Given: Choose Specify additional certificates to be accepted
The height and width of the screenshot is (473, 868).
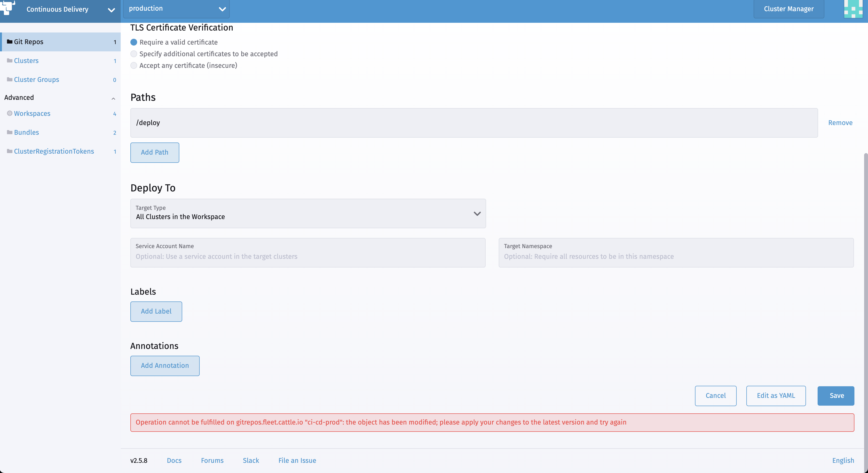Looking at the screenshot, I should tap(134, 54).
